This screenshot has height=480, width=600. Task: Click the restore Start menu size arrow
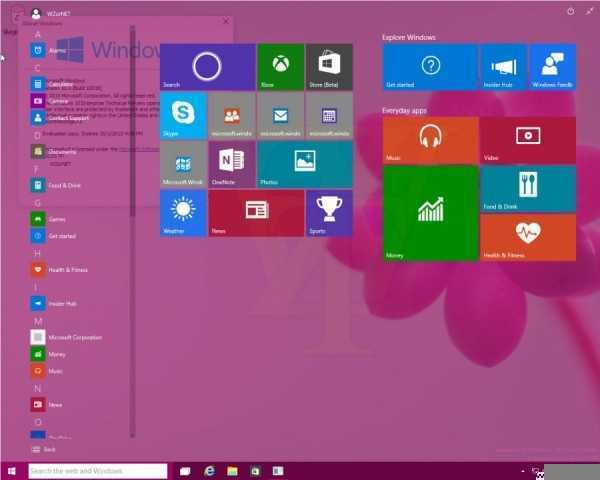590,11
